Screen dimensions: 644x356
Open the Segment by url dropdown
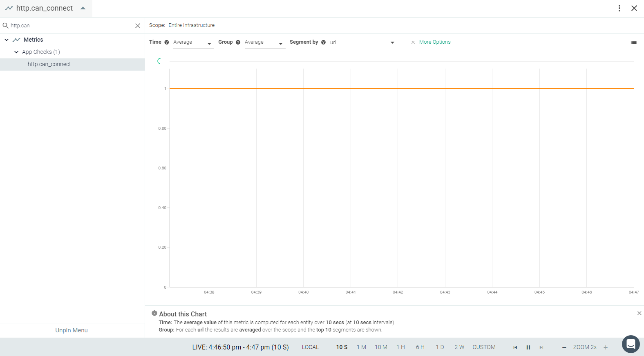point(363,42)
